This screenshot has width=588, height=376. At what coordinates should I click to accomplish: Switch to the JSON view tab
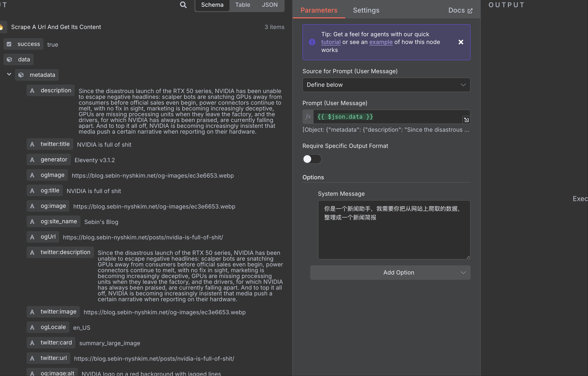click(270, 5)
